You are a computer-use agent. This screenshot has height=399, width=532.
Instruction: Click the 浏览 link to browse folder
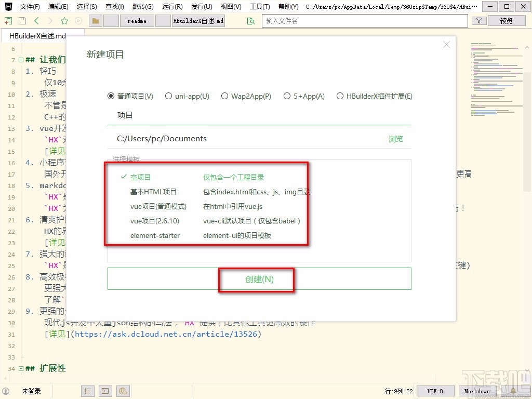[x=395, y=139]
